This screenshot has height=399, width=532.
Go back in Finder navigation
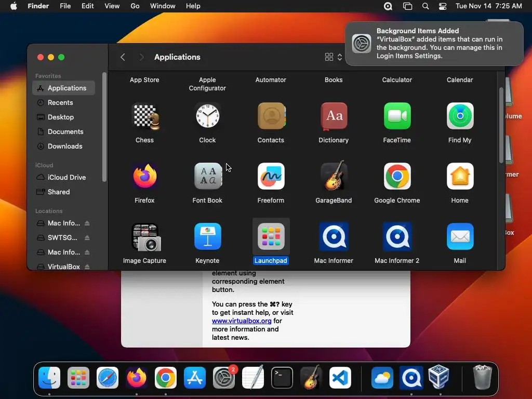pyautogui.click(x=123, y=57)
